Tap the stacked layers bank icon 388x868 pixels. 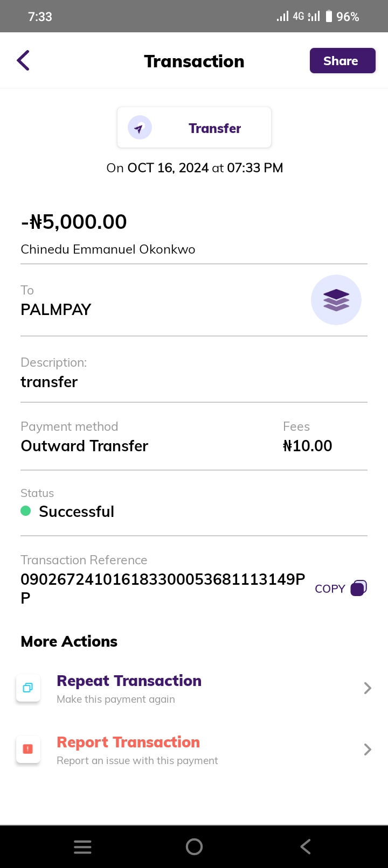tap(336, 300)
